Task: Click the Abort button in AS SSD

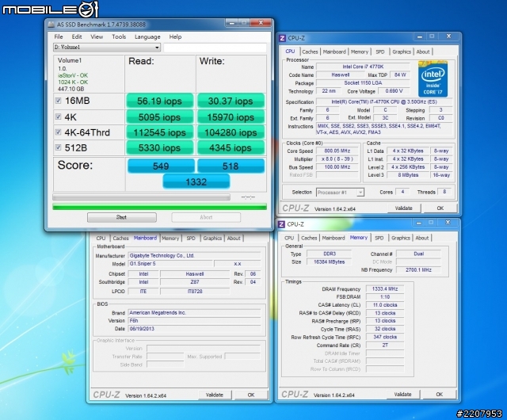Action: [x=206, y=217]
